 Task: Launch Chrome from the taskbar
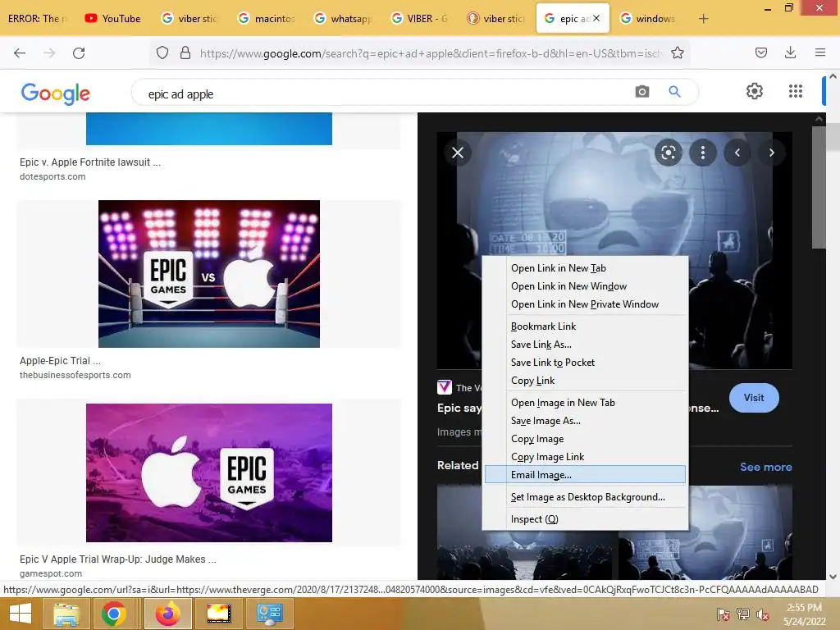[113, 614]
